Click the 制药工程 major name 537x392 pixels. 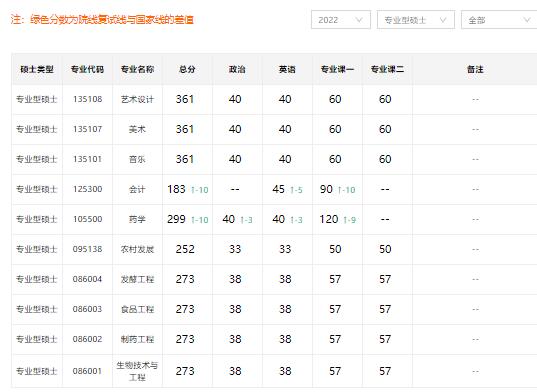(137, 339)
